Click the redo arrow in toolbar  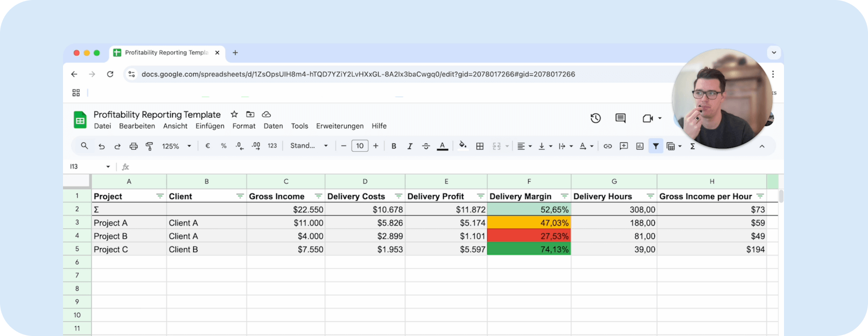click(117, 146)
